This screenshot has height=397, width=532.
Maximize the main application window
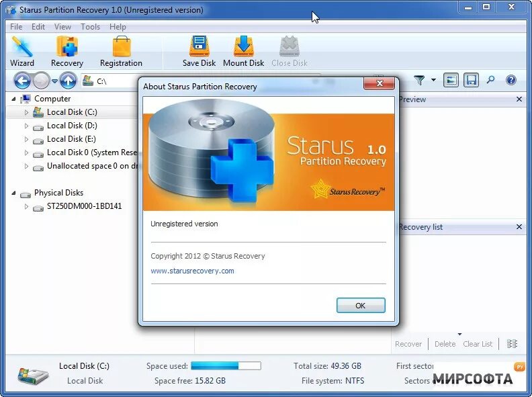[486, 7]
